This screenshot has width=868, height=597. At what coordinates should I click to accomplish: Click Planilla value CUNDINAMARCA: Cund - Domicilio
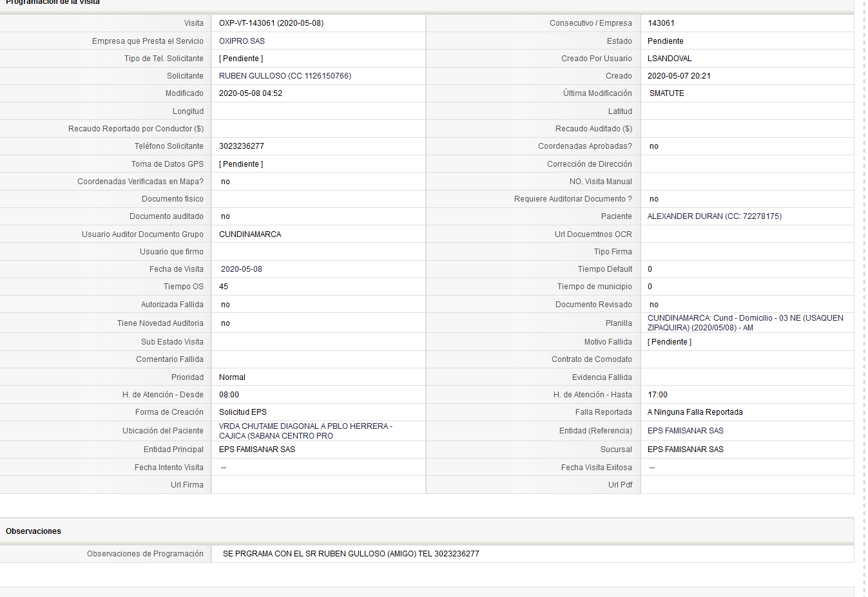[746, 323]
